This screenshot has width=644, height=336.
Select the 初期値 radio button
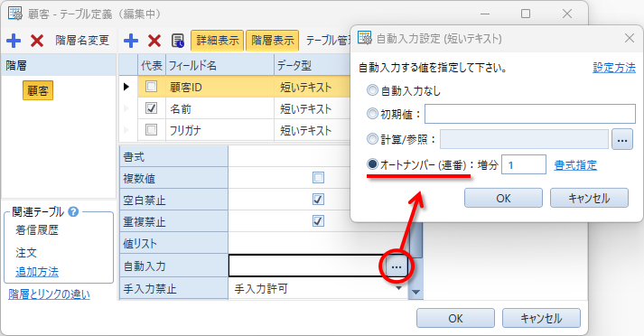click(x=372, y=114)
